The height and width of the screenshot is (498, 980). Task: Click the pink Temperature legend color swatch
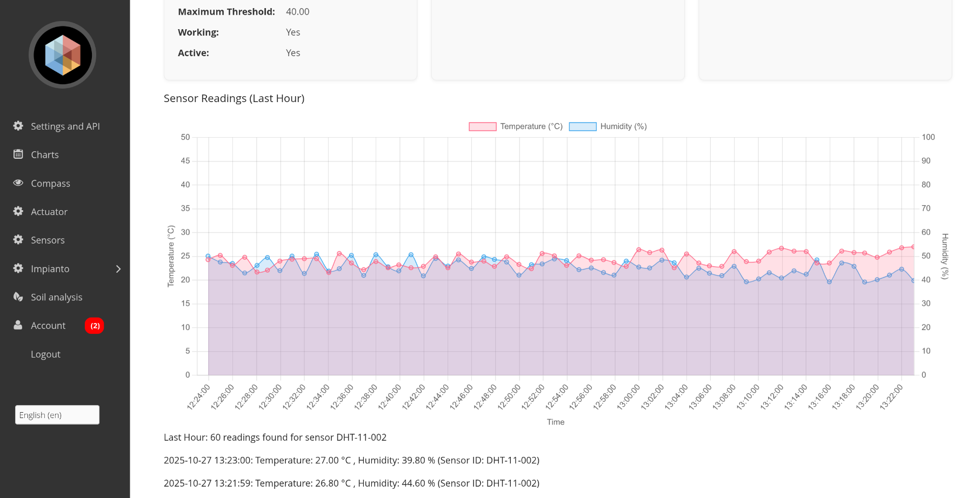pos(482,126)
